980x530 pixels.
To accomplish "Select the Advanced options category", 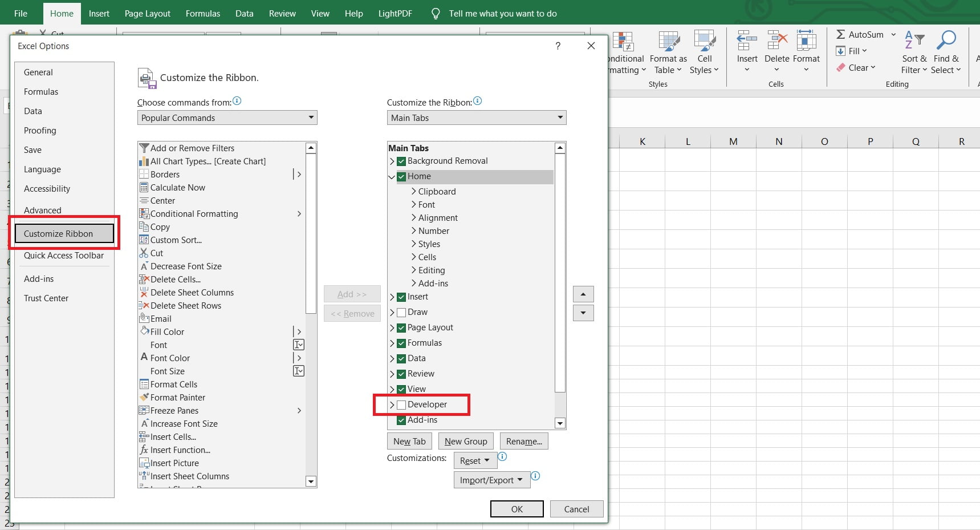I will 64,210.
